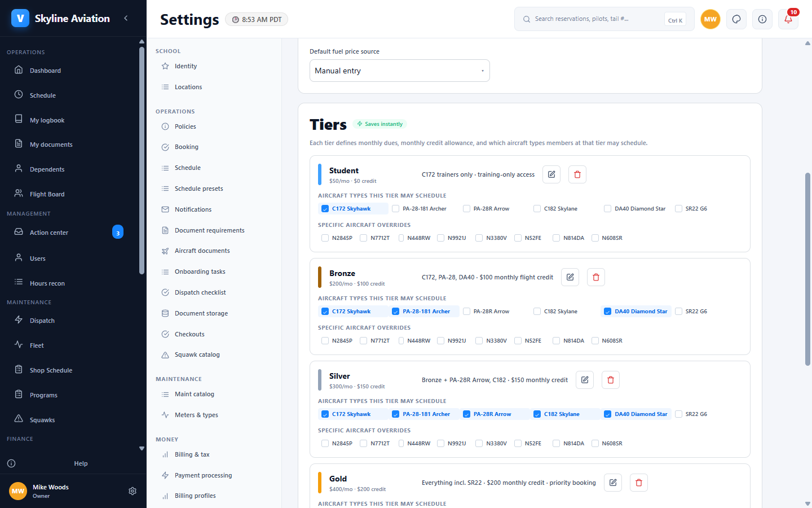Open Default fuel price source dropdown
Viewport: 812px width, 508px height.
pyautogui.click(x=400, y=71)
